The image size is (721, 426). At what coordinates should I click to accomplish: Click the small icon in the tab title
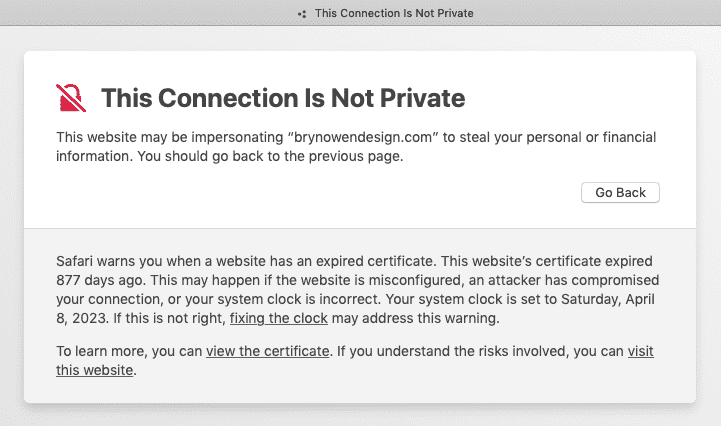point(302,14)
